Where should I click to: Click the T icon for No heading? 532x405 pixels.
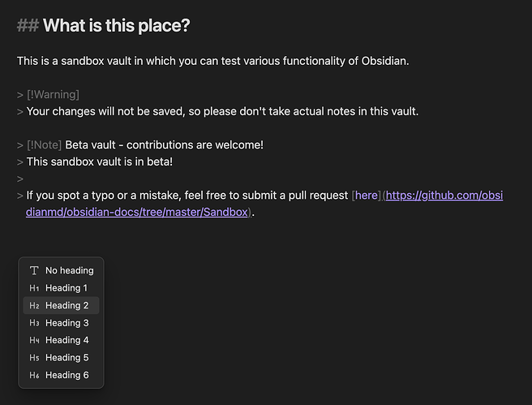(34, 270)
